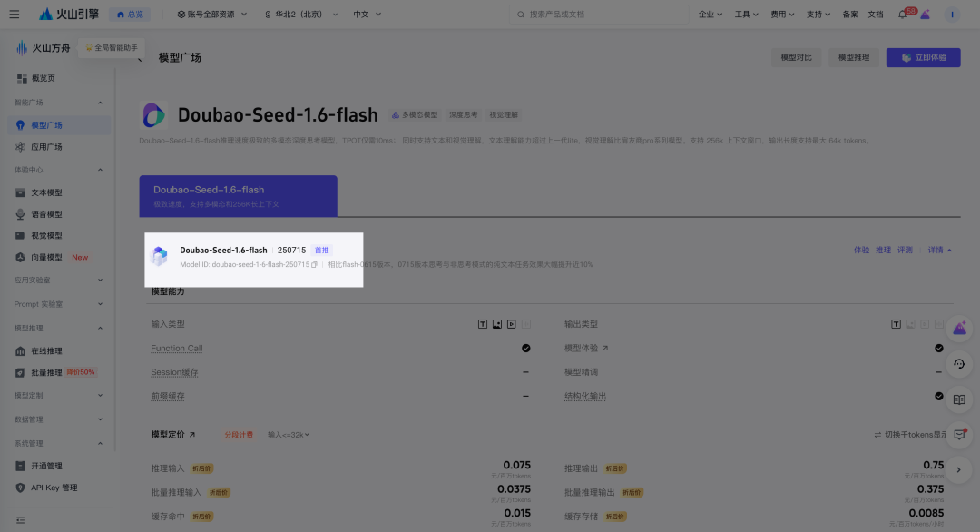
Task: Click the 开通管理 sidebar icon
Action: [20, 467]
